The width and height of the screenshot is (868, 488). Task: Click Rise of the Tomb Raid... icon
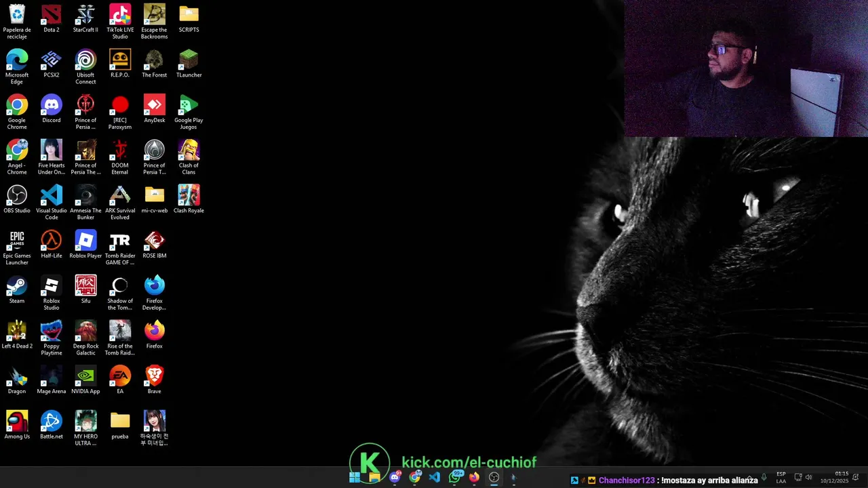coord(120,338)
